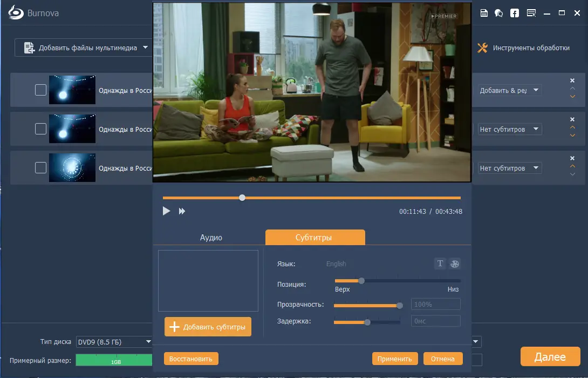Click the Отмена button
This screenshot has height=378, width=588.
tap(442, 359)
